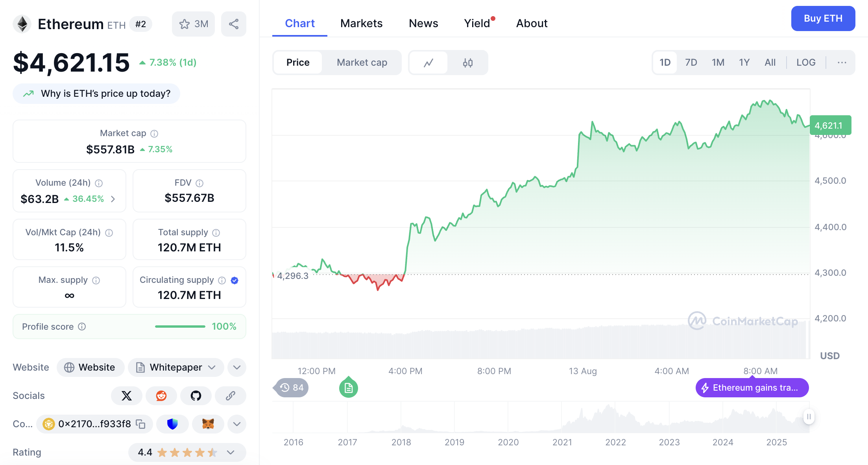Click the verified circulating supply badge

tap(235, 280)
